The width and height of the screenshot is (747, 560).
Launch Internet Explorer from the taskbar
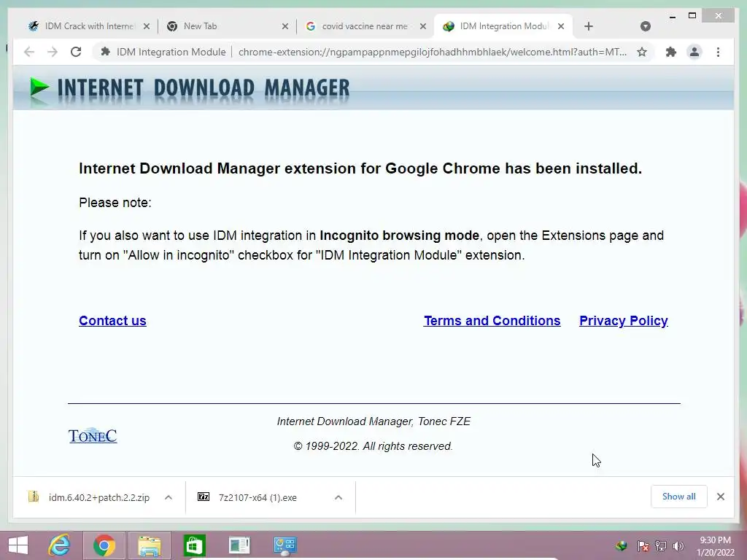[x=60, y=545]
